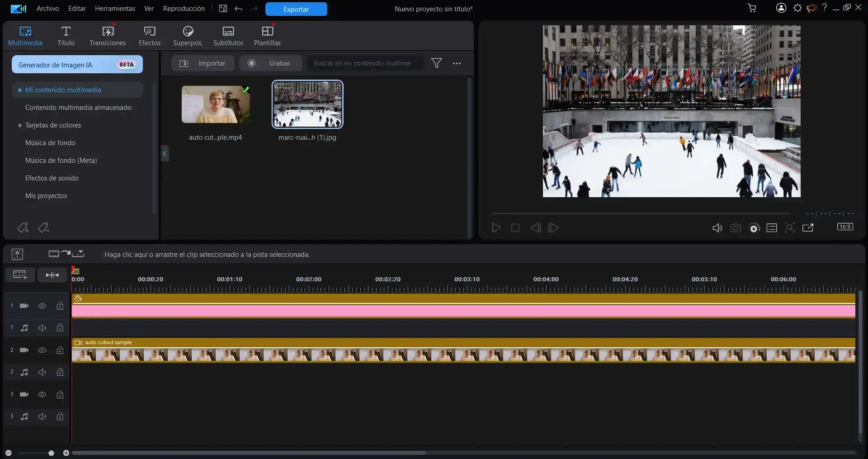Hide video track 1
This screenshot has height=459, width=868.
click(x=42, y=306)
